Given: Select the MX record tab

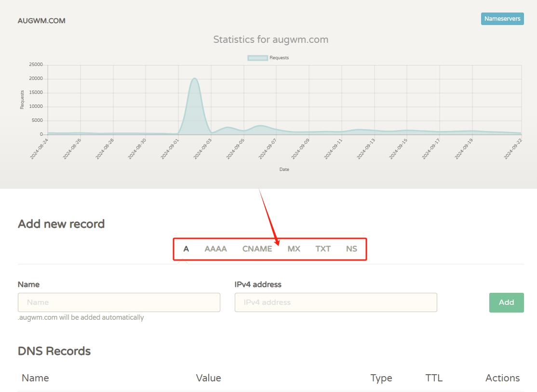Looking at the screenshot, I should (x=294, y=249).
